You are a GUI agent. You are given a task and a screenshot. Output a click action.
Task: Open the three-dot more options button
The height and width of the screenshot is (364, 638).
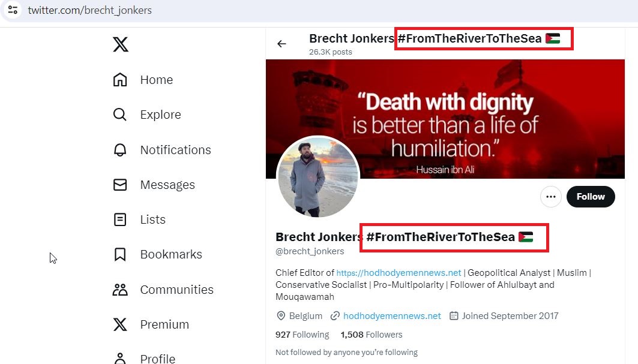coord(551,197)
